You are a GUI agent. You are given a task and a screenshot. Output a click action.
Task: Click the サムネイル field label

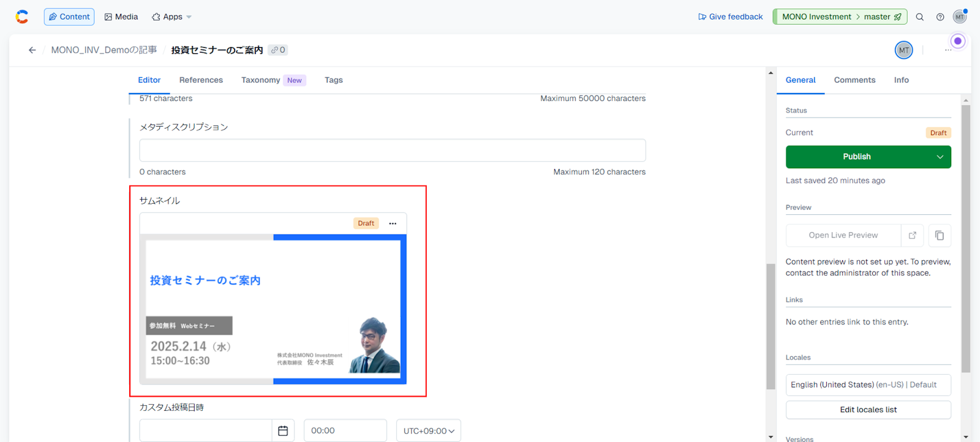pyautogui.click(x=160, y=201)
